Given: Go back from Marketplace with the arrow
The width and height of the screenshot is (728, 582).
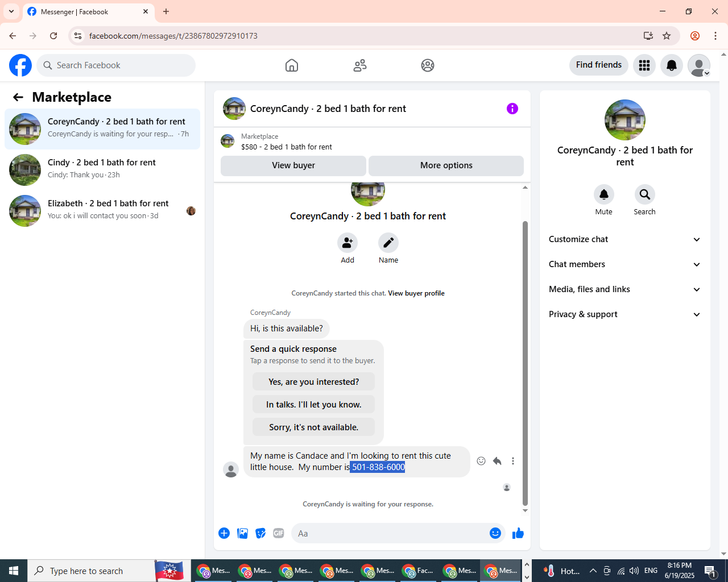Looking at the screenshot, I should (18, 97).
